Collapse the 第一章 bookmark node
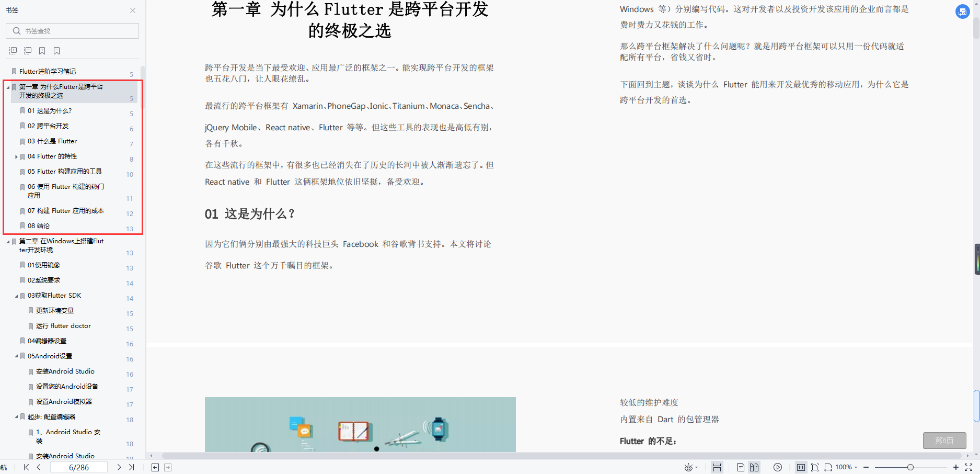This screenshot has width=980, height=474. pos(8,87)
